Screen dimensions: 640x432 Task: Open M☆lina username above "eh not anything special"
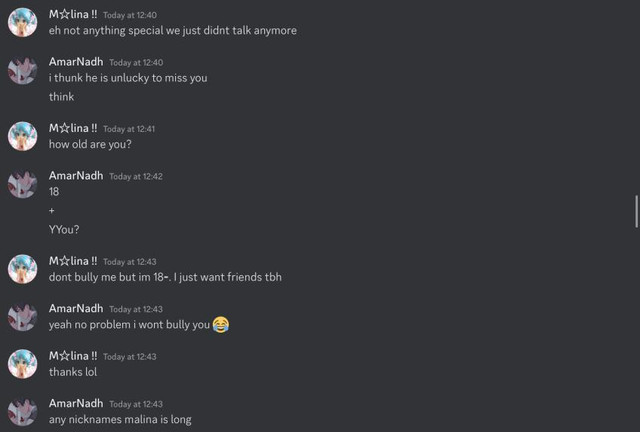[73, 14]
